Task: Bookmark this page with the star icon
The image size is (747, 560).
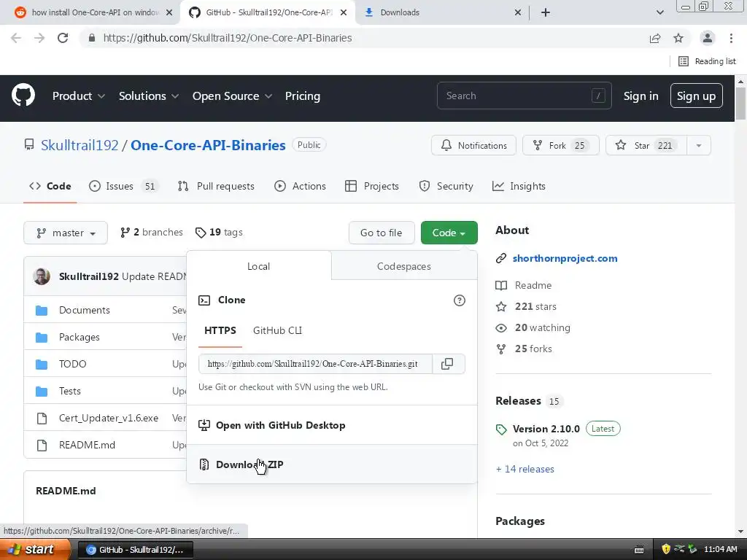Action: click(x=678, y=38)
